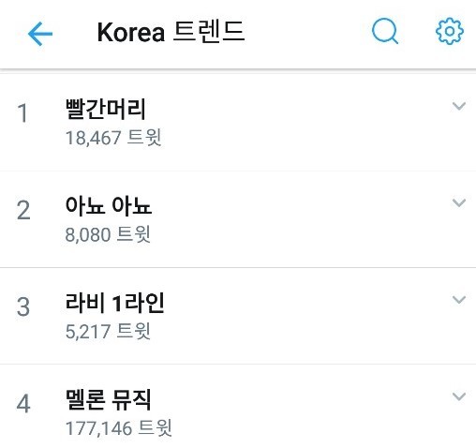Click the 18,467 트윗 count text
The height and width of the screenshot is (448, 476).
[113, 138]
